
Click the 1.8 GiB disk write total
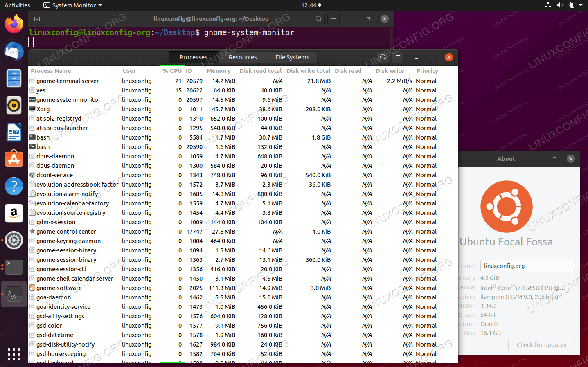click(x=321, y=137)
